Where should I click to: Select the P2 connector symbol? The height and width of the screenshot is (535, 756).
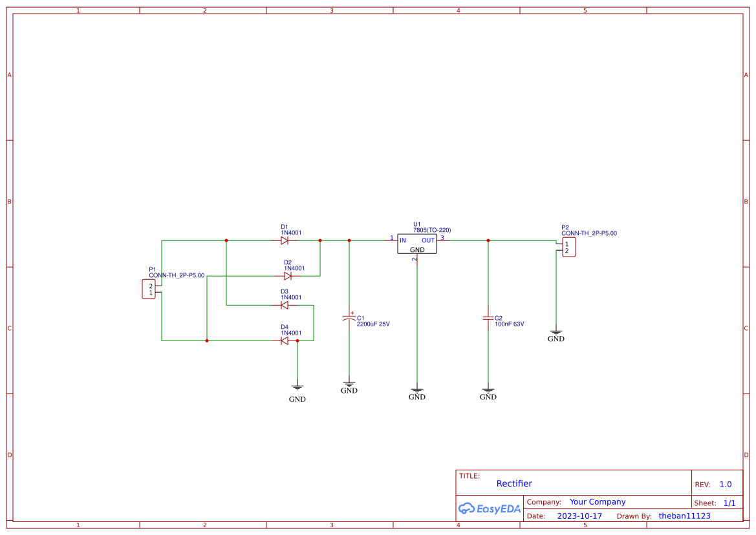point(569,247)
